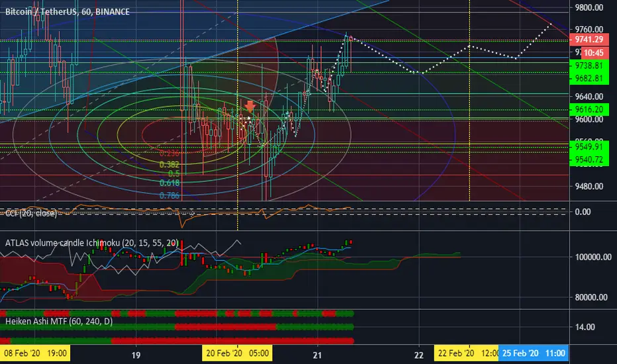Click the 100000.00 value on Ichimoku scale
Image resolution: width=617 pixels, height=364 pixels.
(x=593, y=257)
